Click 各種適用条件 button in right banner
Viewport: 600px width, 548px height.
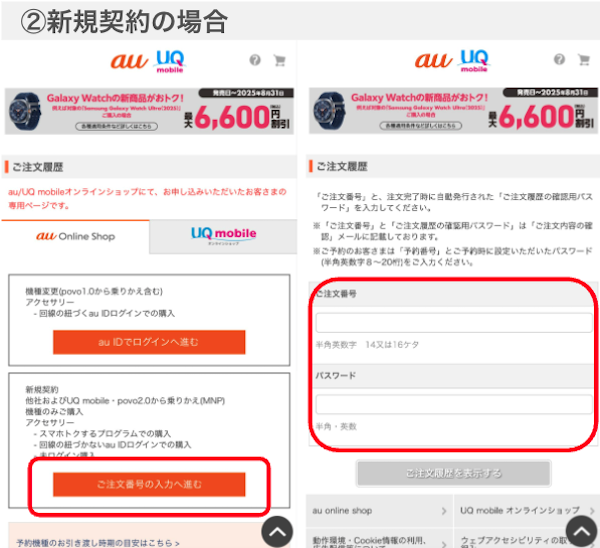[x=421, y=126]
